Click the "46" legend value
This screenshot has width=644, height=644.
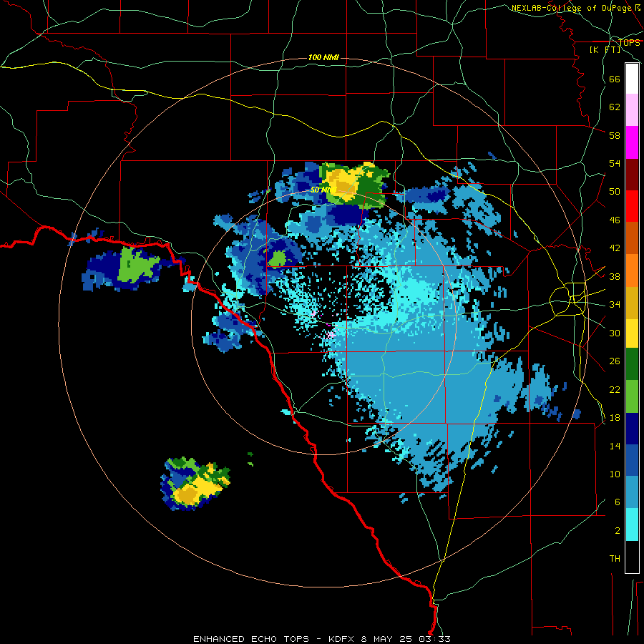click(615, 220)
